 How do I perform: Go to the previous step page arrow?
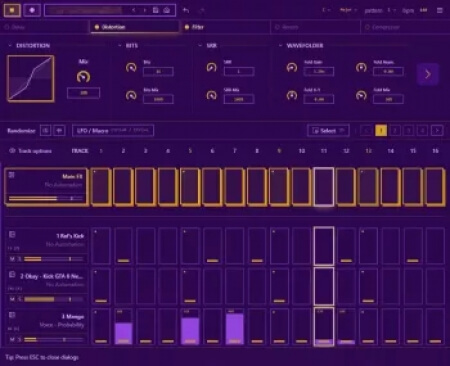coord(367,131)
